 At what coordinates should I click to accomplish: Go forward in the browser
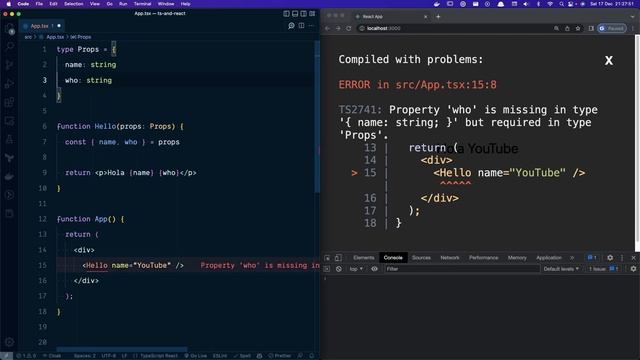tap(338, 28)
